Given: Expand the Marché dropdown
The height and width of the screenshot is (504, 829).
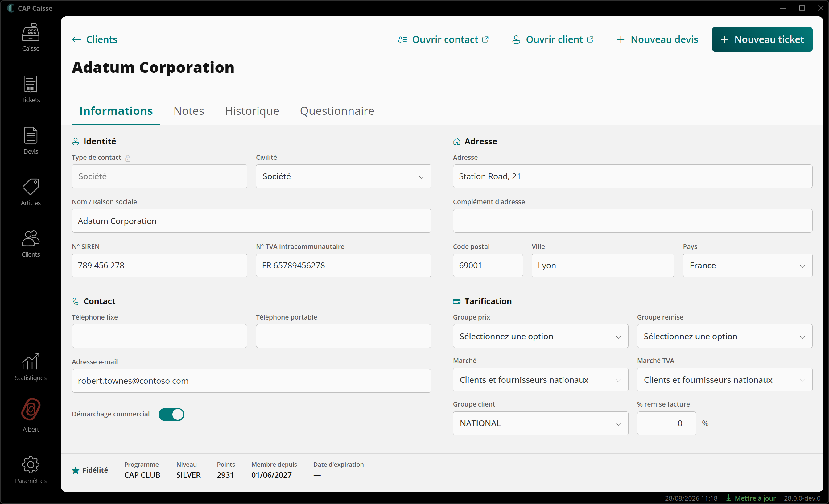Looking at the screenshot, I should [x=540, y=379].
